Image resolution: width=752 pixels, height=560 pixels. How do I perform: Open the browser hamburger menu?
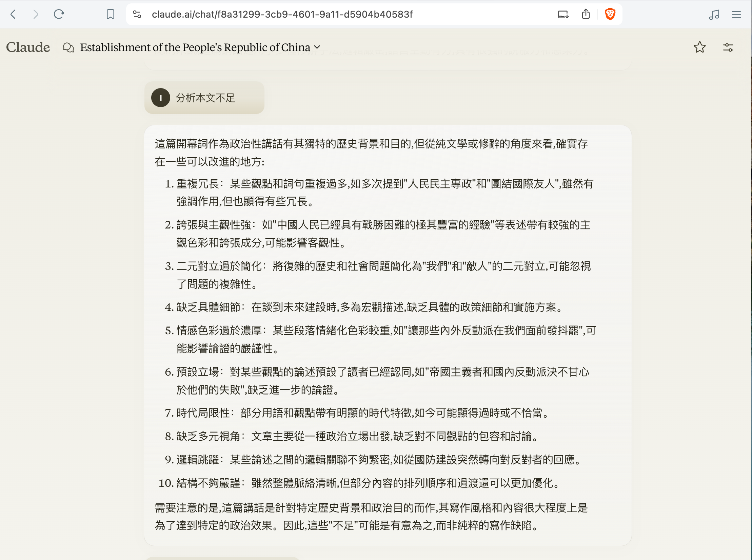pyautogui.click(x=736, y=14)
